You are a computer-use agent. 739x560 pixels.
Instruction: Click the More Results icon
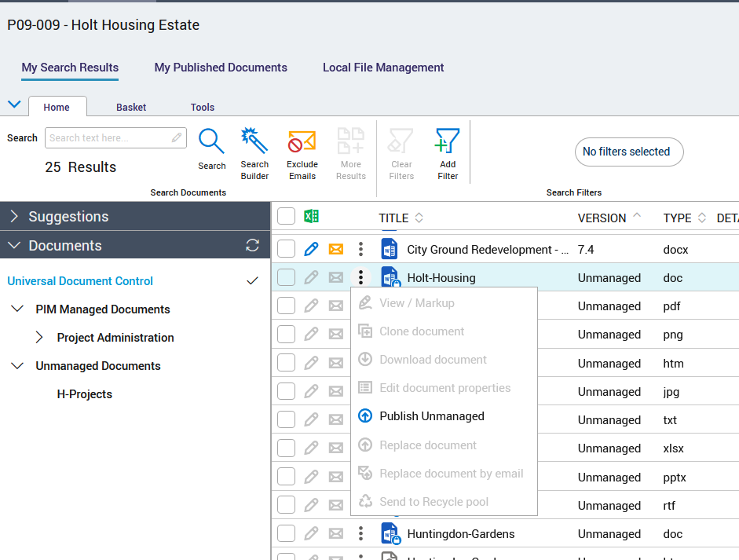pos(350,141)
